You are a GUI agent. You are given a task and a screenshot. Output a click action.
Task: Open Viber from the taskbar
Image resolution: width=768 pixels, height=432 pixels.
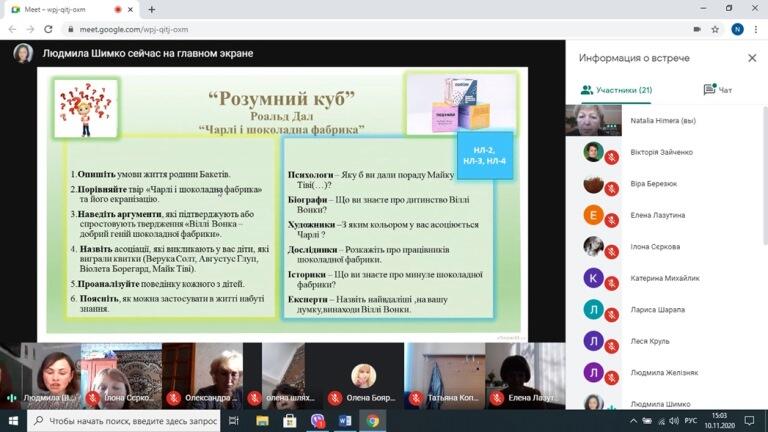click(317, 421)
